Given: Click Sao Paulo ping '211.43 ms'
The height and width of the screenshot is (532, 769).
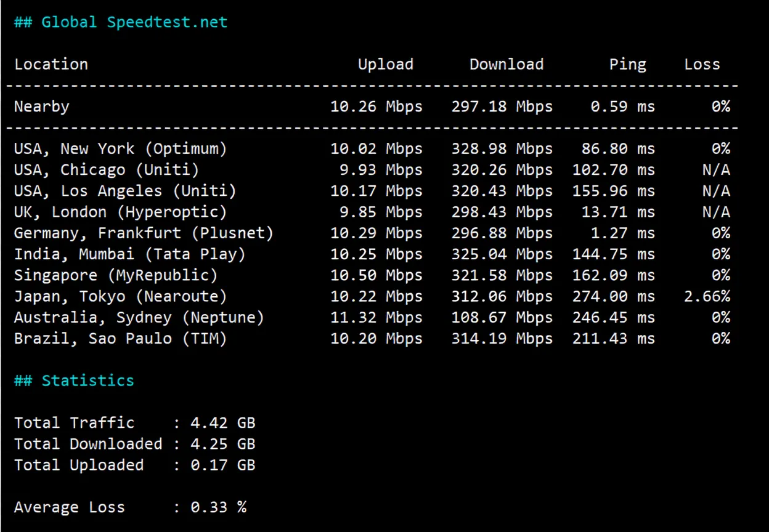Looking at the screenshot, I should click(614, 338).
